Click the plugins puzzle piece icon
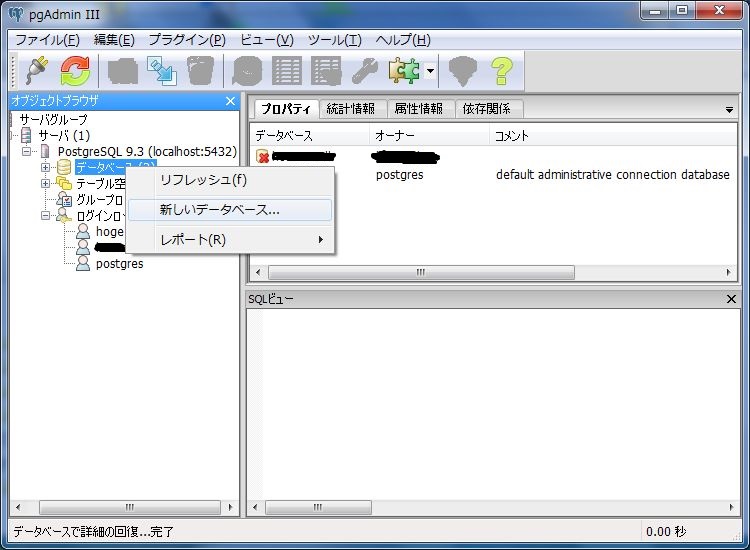Screen dimensions: 750x550 [x=404, y=71]
